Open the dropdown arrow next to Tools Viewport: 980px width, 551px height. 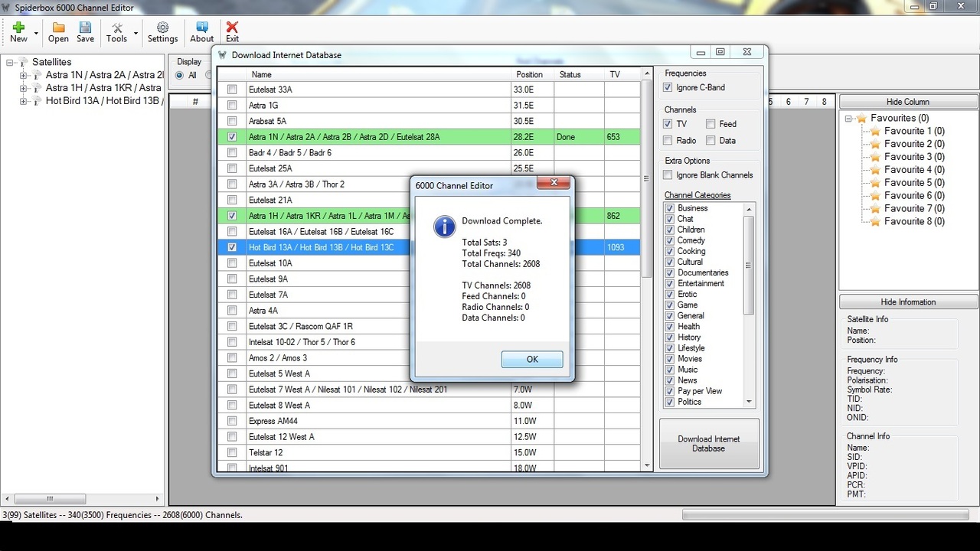[136, 34]
